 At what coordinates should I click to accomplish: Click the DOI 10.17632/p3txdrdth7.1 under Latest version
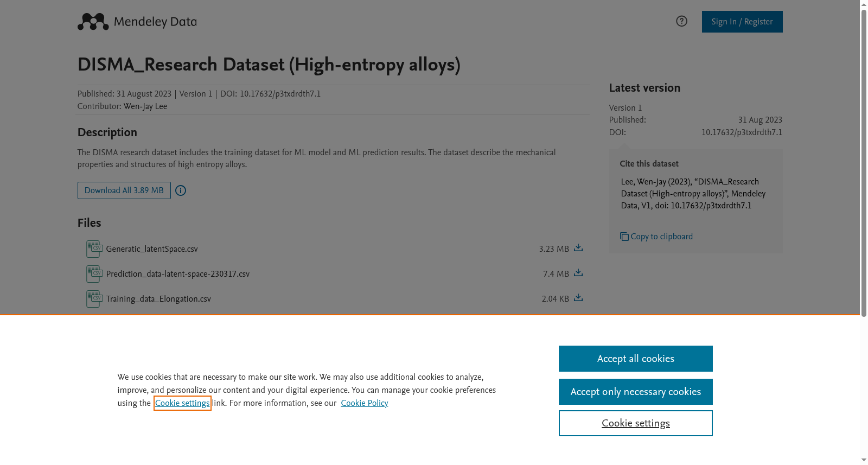tap(742, 132)
